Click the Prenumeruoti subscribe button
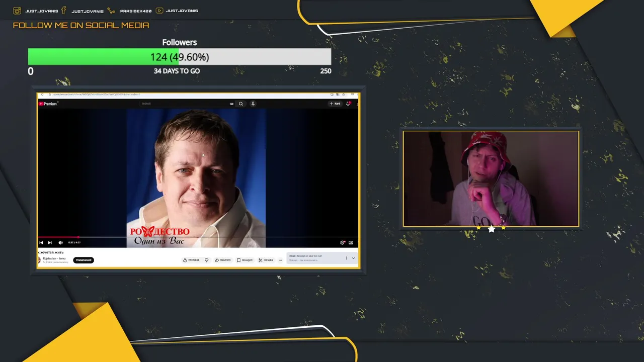644x362 pixels. click(84, 260)
